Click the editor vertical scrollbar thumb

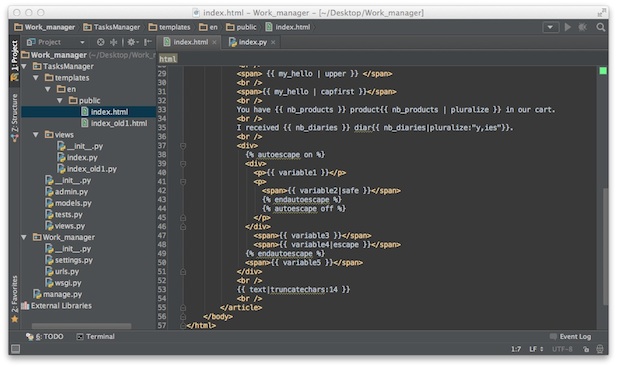605,247
